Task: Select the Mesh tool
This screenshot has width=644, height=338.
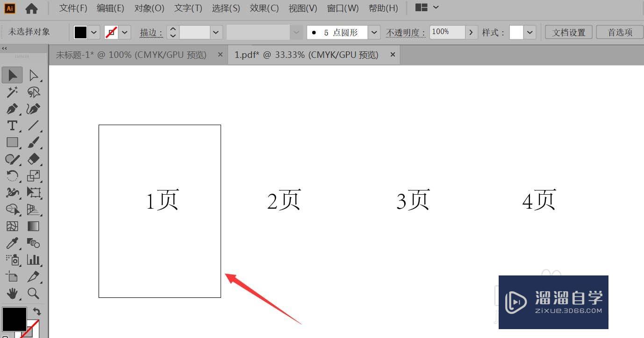Action: [12, 226]
